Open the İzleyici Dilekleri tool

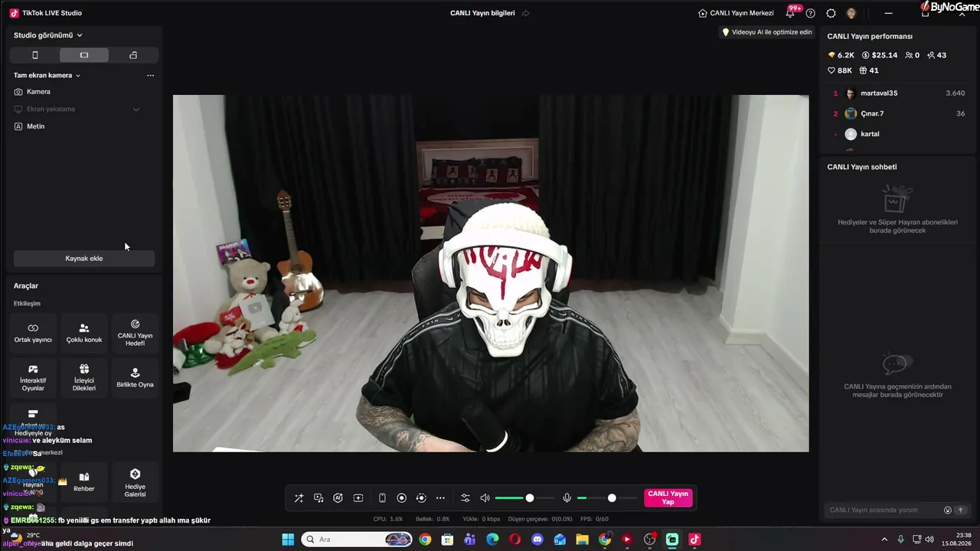84,377
